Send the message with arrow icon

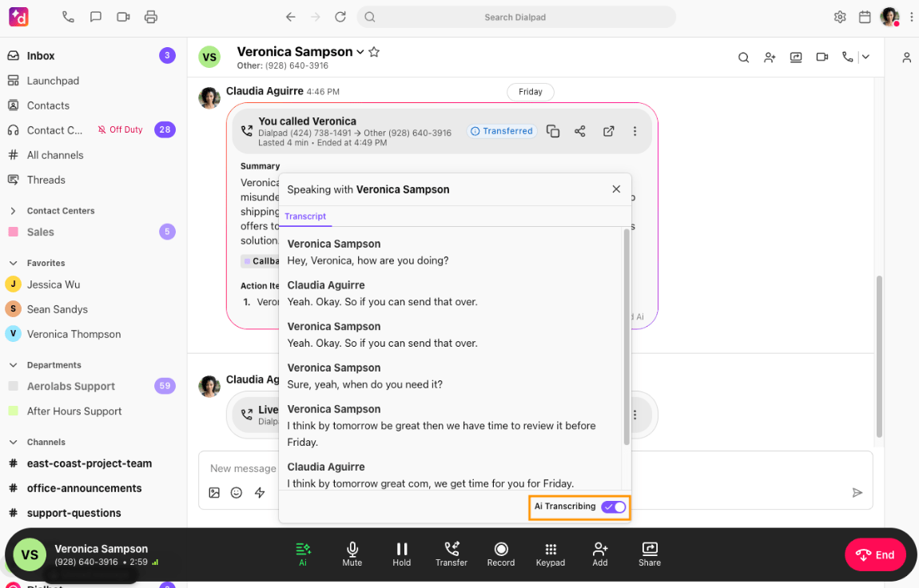857,493
